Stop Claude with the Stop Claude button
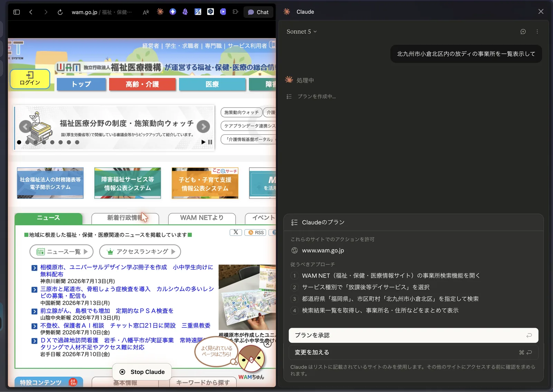Image resolution: width=553 pixels, height=392 pixels. point(142,372)
